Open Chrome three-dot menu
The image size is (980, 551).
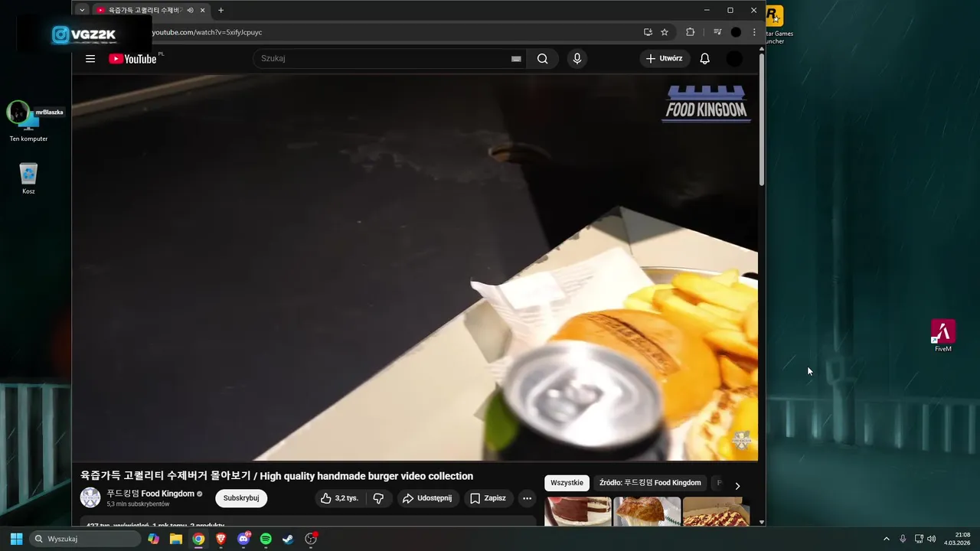click(x=754, y=32)
